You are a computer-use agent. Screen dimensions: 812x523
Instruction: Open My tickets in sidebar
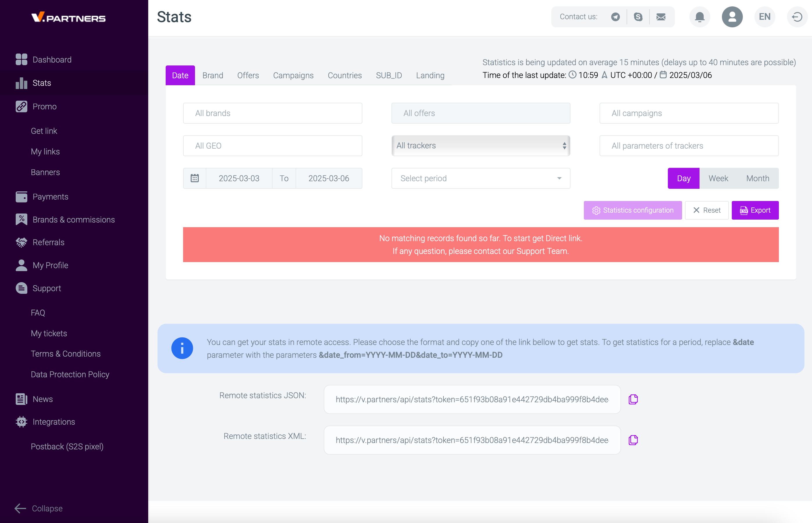point(49,333)
